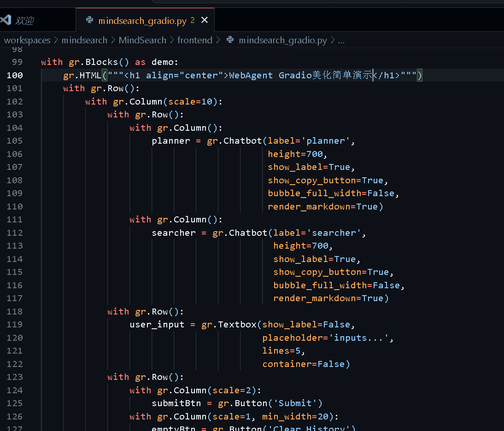
Task: Click 'lines=5' on line 121
Action: (281, 351)
